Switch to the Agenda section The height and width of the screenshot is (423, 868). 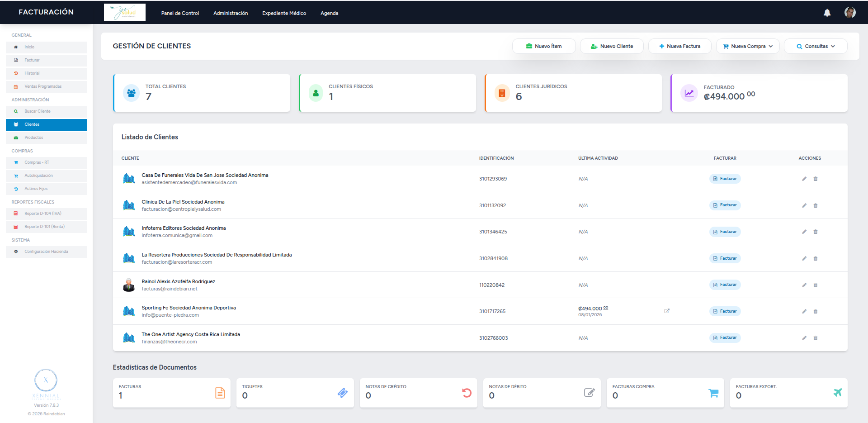point(330,13)
